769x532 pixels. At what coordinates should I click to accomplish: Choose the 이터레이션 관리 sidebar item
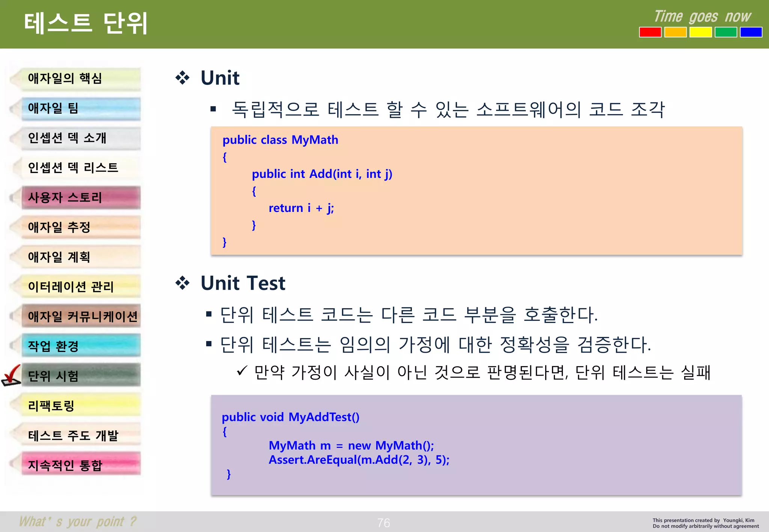click(75, 287)
